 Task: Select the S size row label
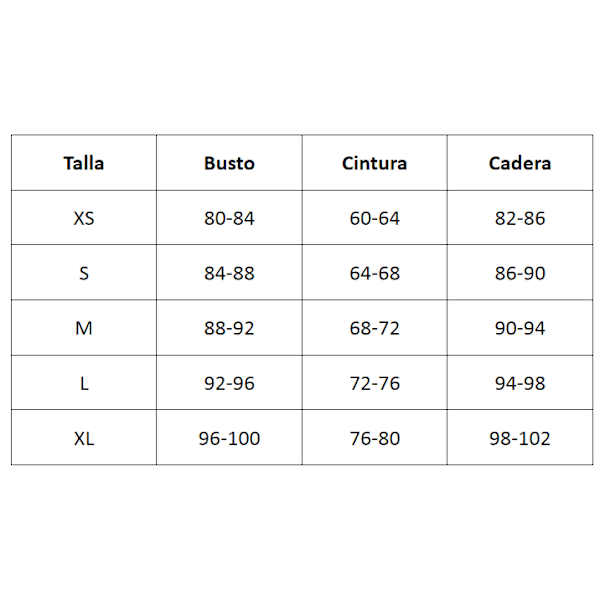click(84, 273)
